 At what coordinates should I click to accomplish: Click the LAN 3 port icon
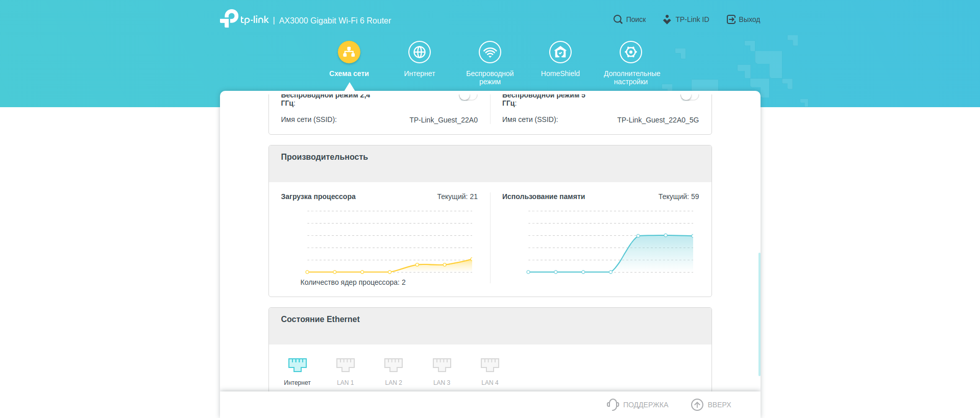point(442,364)
